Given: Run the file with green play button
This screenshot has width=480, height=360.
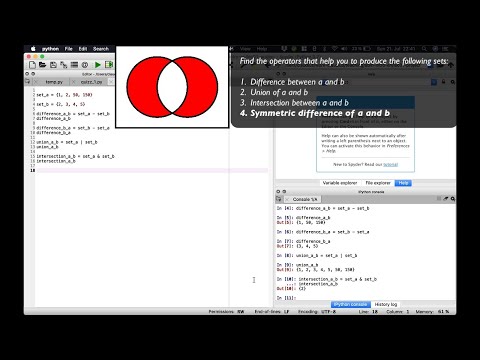Looking at the screenshot, I should pyautogui.click(x=97, y=65).
